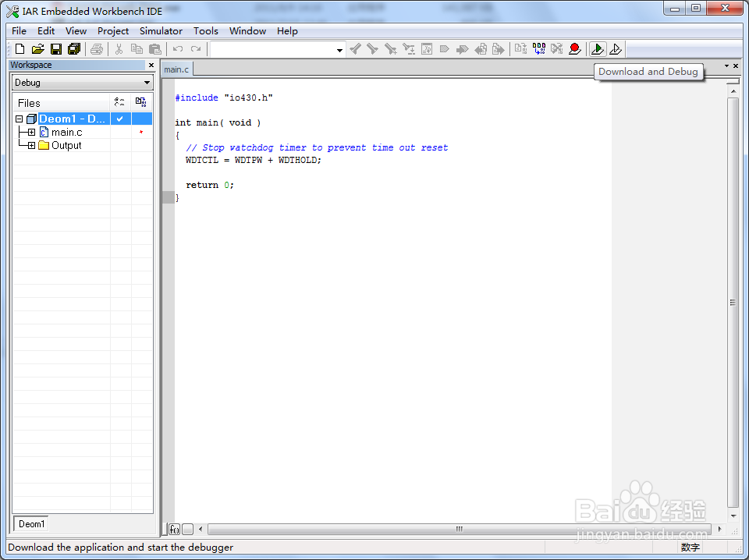Click the '#include "io430.h"' code line
This screenshot has width=749, height=560.
click(224, 97)
